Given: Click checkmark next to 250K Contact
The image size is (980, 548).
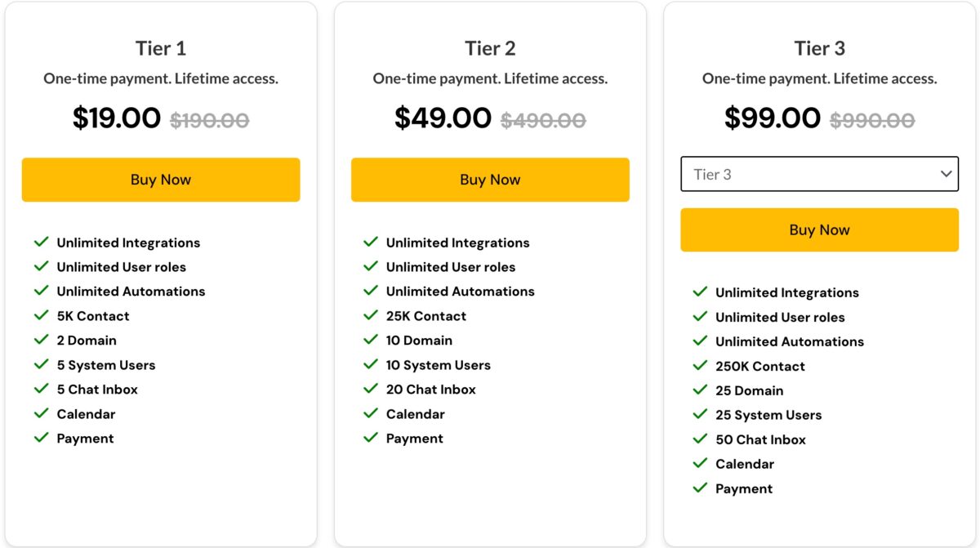Looking at the screenshot, I should tap(700, 365).
